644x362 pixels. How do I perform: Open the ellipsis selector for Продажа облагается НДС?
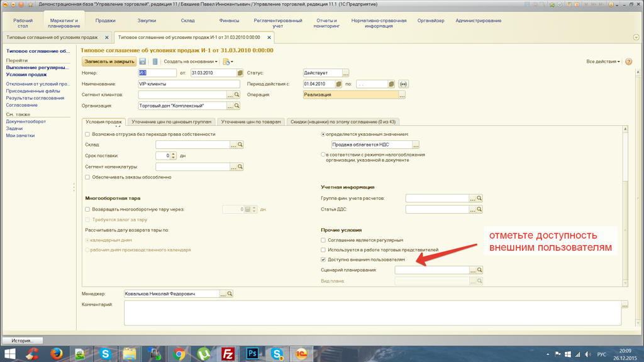click(416, 145)
